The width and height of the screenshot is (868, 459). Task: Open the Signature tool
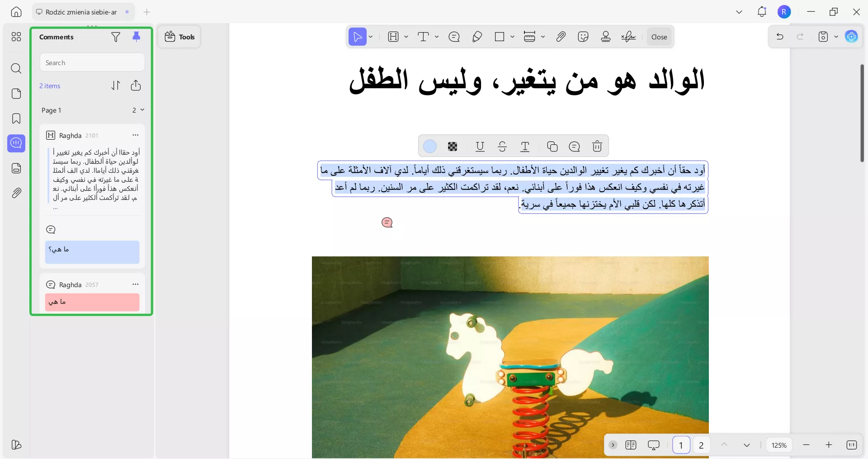[x=629, y=37]
